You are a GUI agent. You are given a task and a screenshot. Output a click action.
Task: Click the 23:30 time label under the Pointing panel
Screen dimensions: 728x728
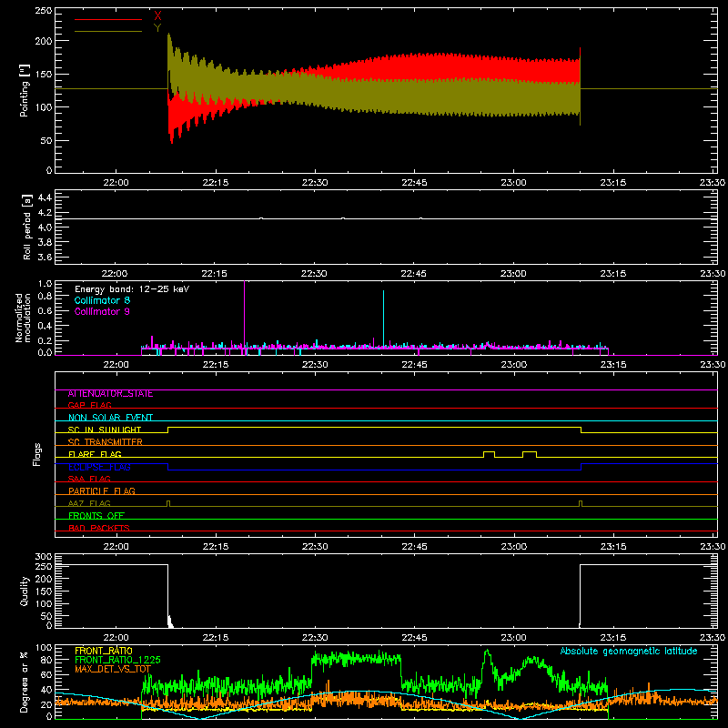712,183
